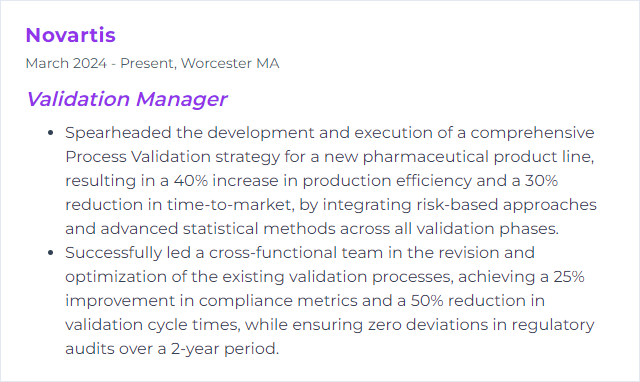The width and height of the screenshot is (640, 382).
Task: Click the first bullet point marker
Action: (51, 133)
